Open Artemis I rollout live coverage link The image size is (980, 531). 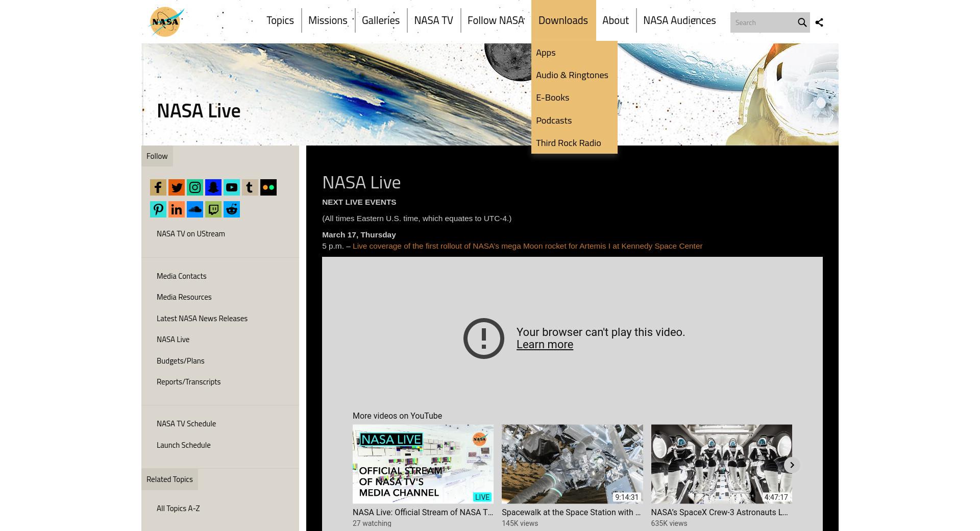coord(527,246)
